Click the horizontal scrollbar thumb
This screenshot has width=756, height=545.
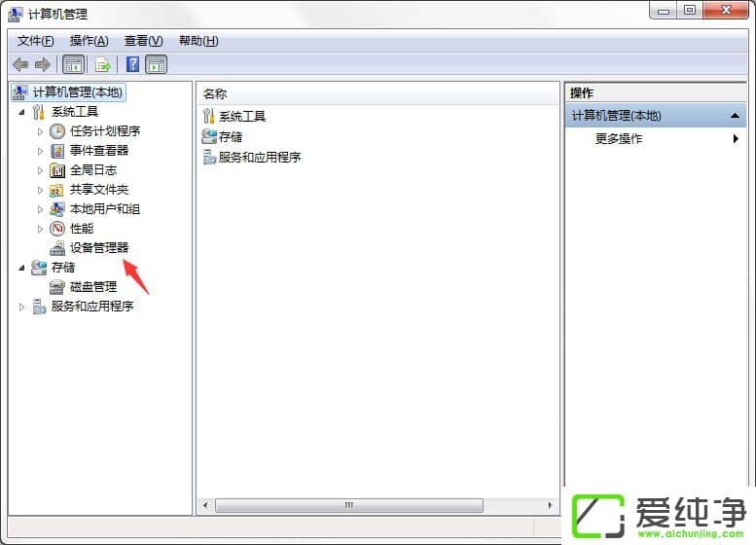pos(349,505)
